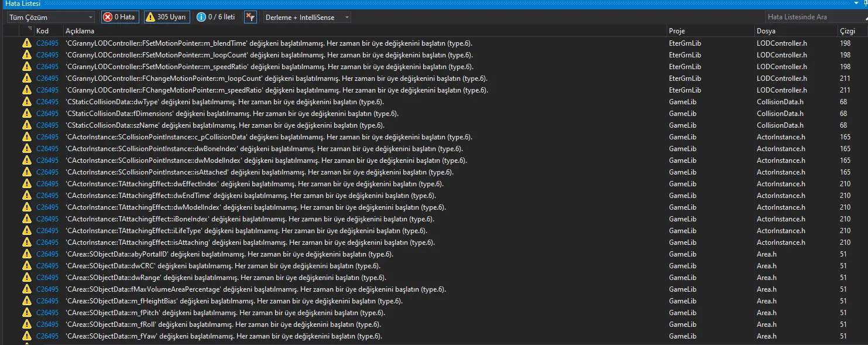Click warning icon of the dwCRC row
The image size is (868, 345).
pyautogui.click(x=26, y=266)
